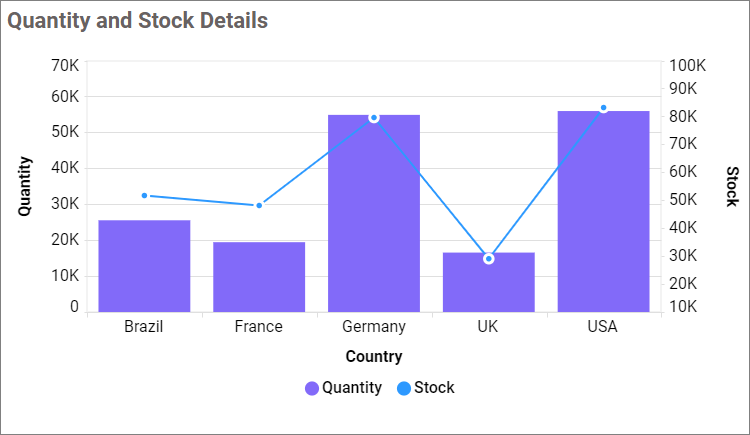Click the USA axis label
The width and height of the screenshot is (750, 435).
[x=604, y=326]
